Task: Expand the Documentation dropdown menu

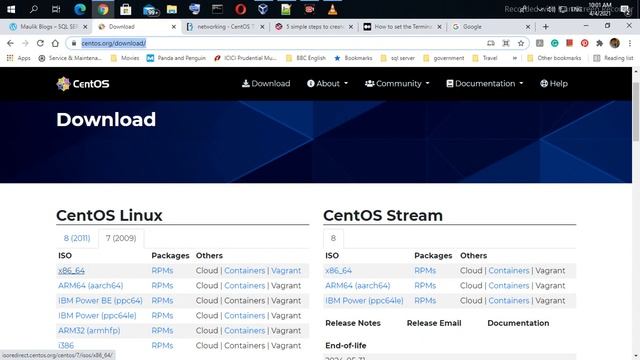Action: click(484, 84)
